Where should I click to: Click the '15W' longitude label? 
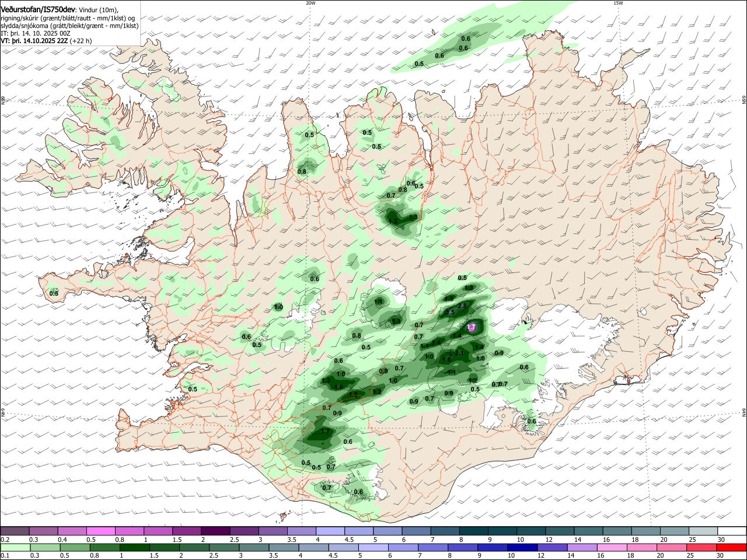pos(618,2)
